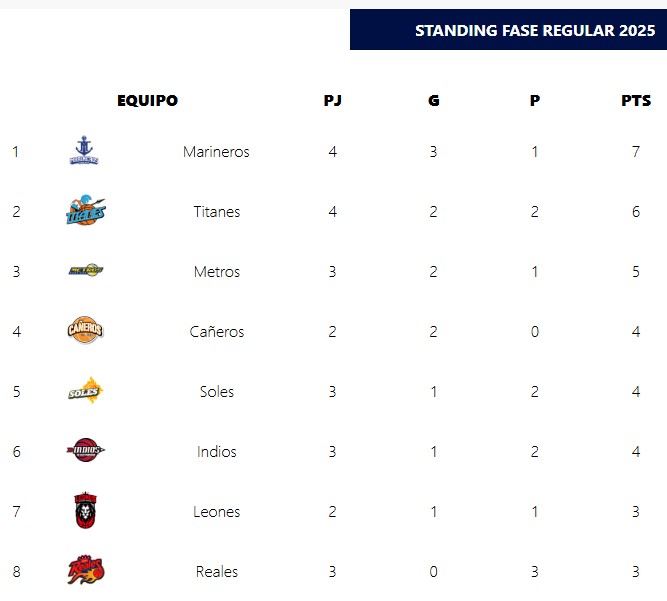Screen dimensions: 667x601
Task: Select the Indios team logo
Action: (x=85, y=451)
